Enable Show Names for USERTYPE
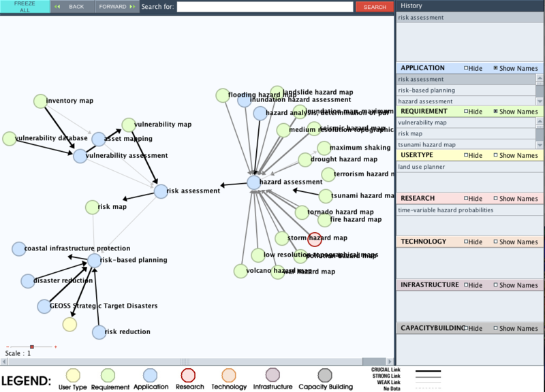 point(495,156)
